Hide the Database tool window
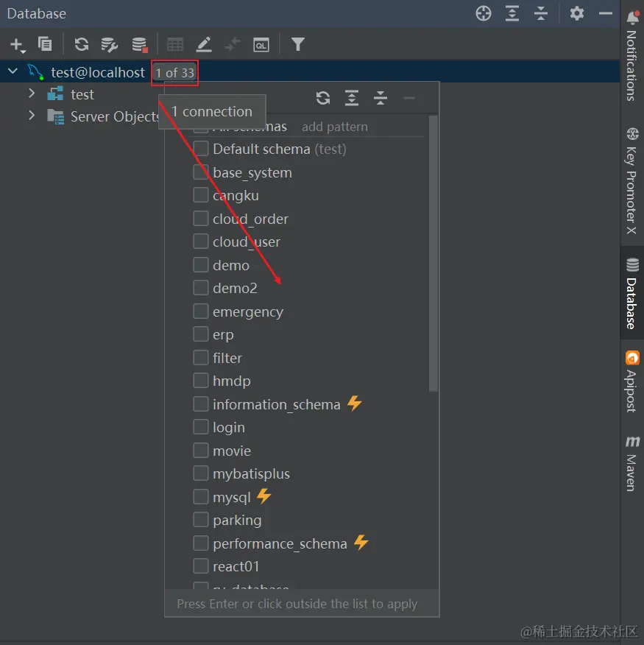The image size is (644, 645). point(605,13)
